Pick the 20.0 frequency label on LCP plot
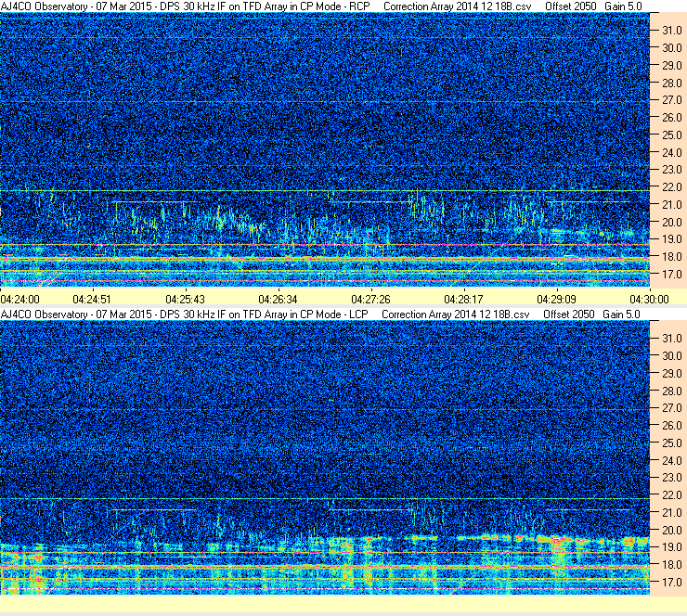 671,531
